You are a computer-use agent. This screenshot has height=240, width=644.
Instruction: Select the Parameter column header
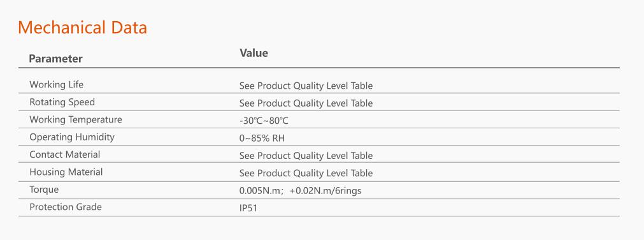point(56,59)
